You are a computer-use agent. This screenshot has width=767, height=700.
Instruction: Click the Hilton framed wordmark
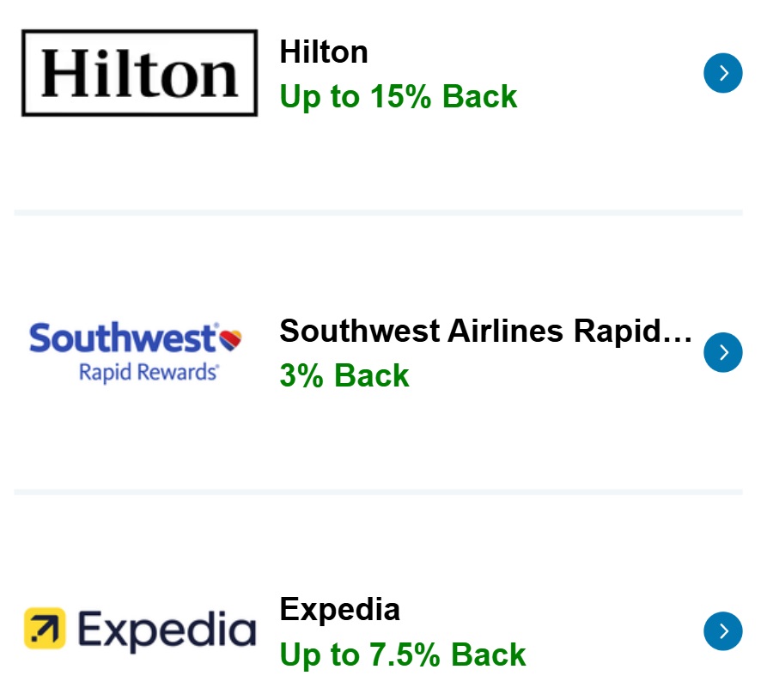tap(137, 72)
